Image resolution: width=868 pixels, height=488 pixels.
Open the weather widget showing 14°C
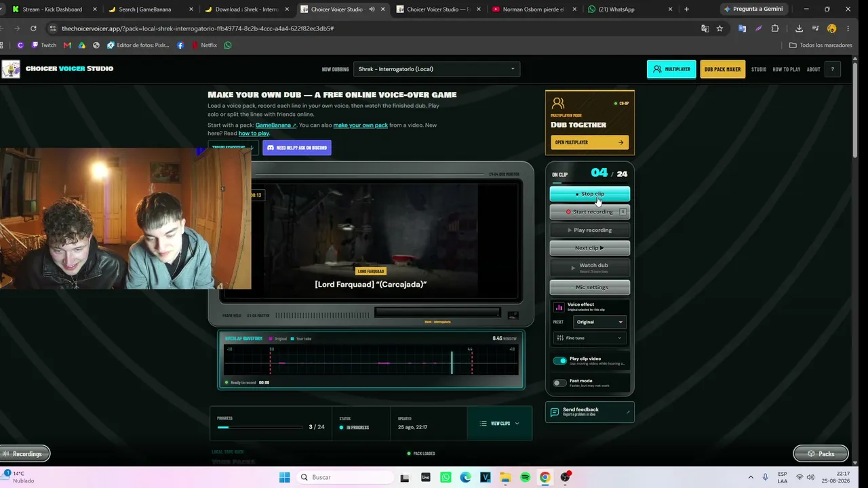click(x=19, y=477)
